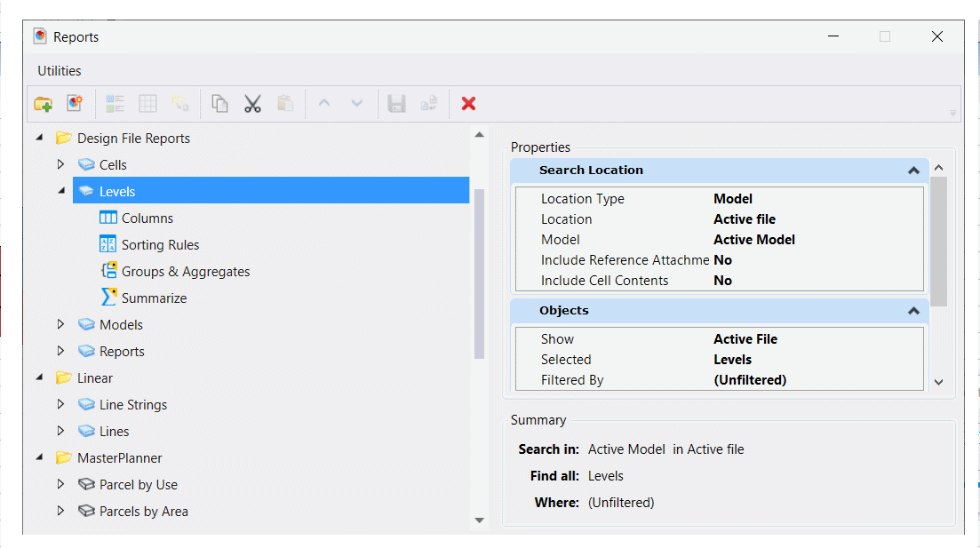Click the tree vertical scrollbar thumb
This screenshot has width=980, height=548.
[x=480, y=274]
